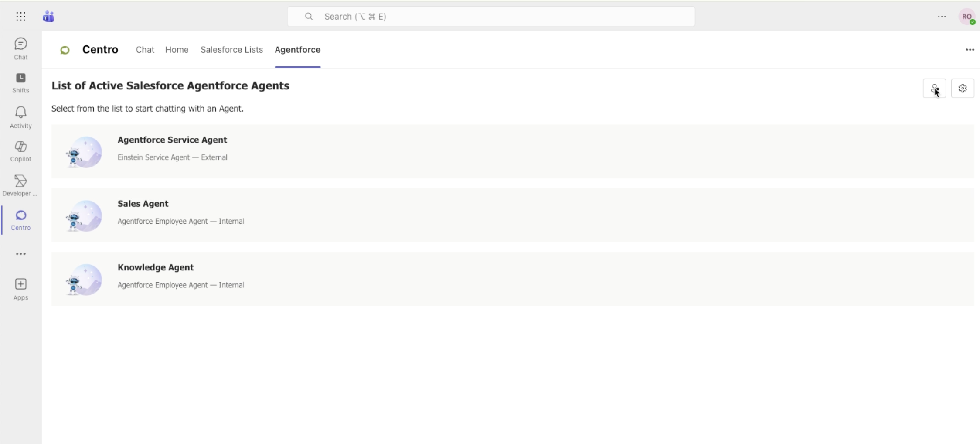The height and width of the screenshot is (444, 980).
Task: Click the Microsoft Teams logo
Action: point(48,17)
